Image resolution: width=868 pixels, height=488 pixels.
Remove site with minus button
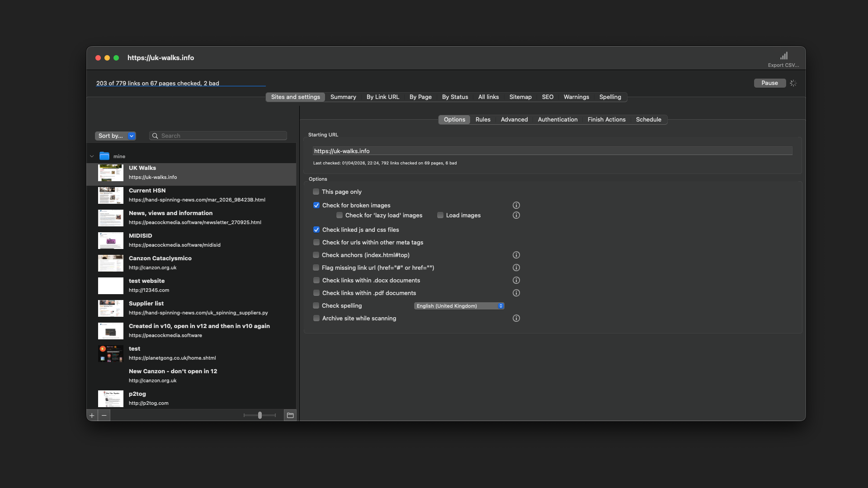[x=104, y=415]
